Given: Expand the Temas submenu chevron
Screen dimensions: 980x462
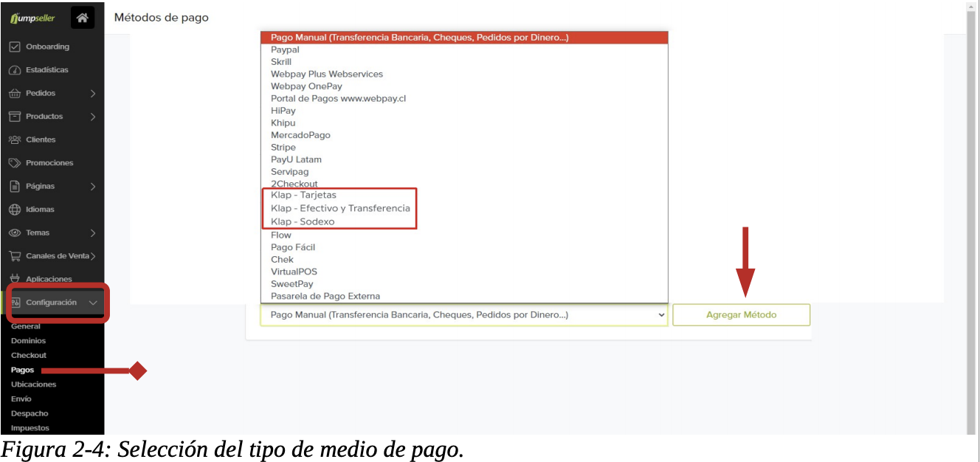Looking at the screenshot, I should (x=93, y=233).
